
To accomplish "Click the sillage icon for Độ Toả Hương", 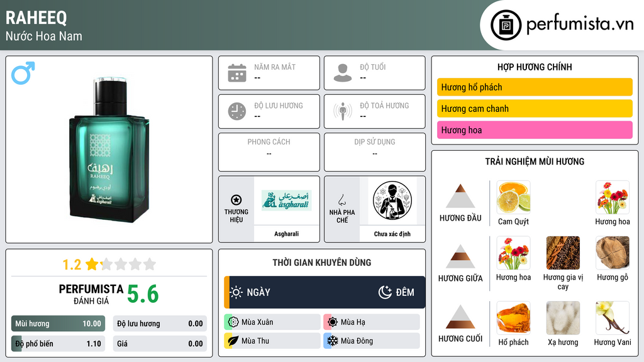I will point(343,111).
